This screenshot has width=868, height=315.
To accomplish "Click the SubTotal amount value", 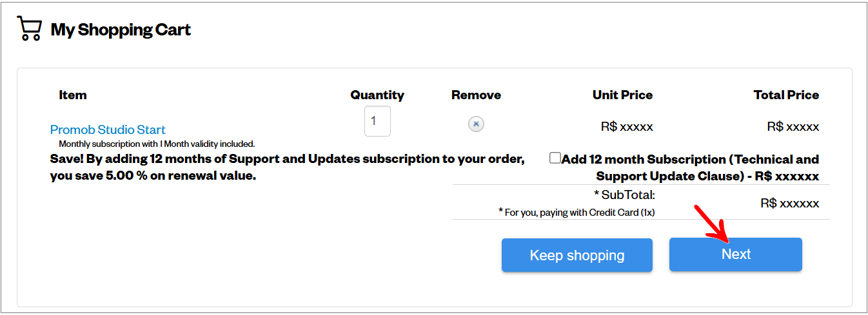I will click(789, 204).
